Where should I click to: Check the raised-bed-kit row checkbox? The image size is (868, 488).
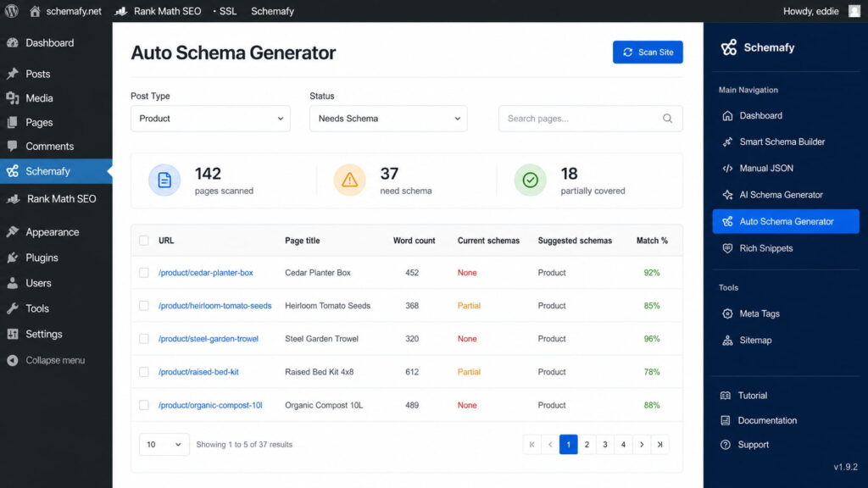click(x=144, y=372)
